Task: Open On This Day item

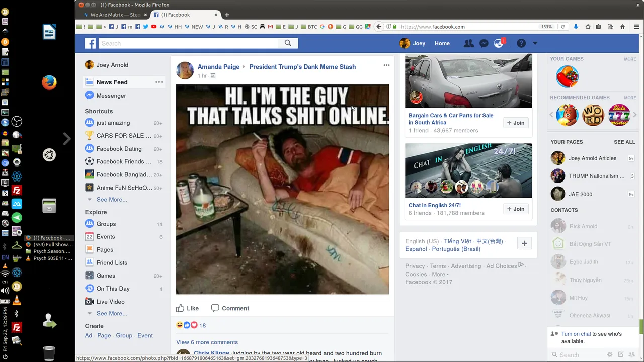Action: pos(113,289)
